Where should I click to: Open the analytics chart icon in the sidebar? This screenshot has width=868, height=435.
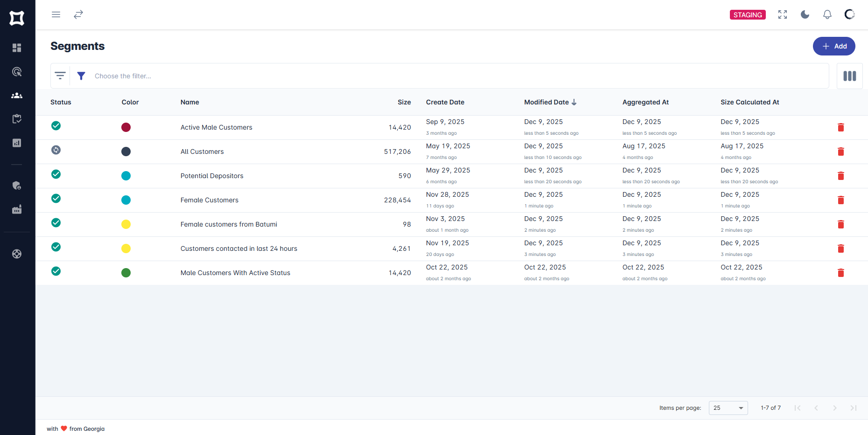pyautogui.click(x=17, y=143)
